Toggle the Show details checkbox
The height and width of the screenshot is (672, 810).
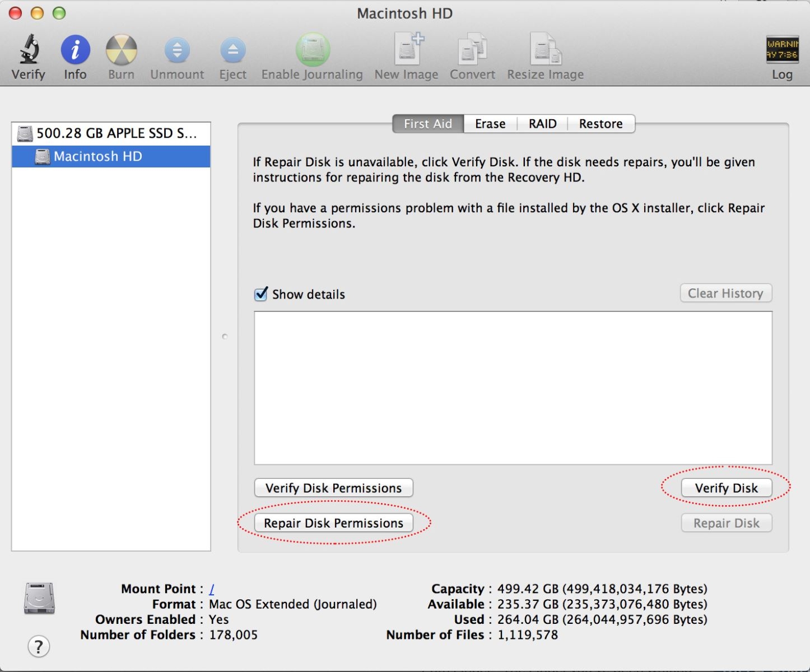coord(260,294)
